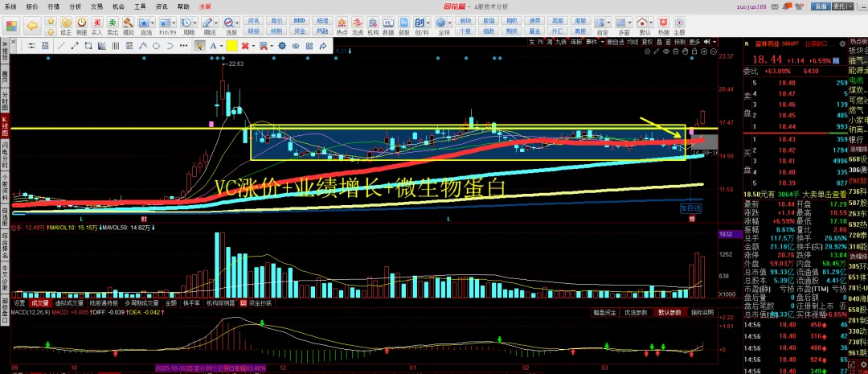
Task: Click the 加自选 add to watchlist link
Action: [691, 208]
